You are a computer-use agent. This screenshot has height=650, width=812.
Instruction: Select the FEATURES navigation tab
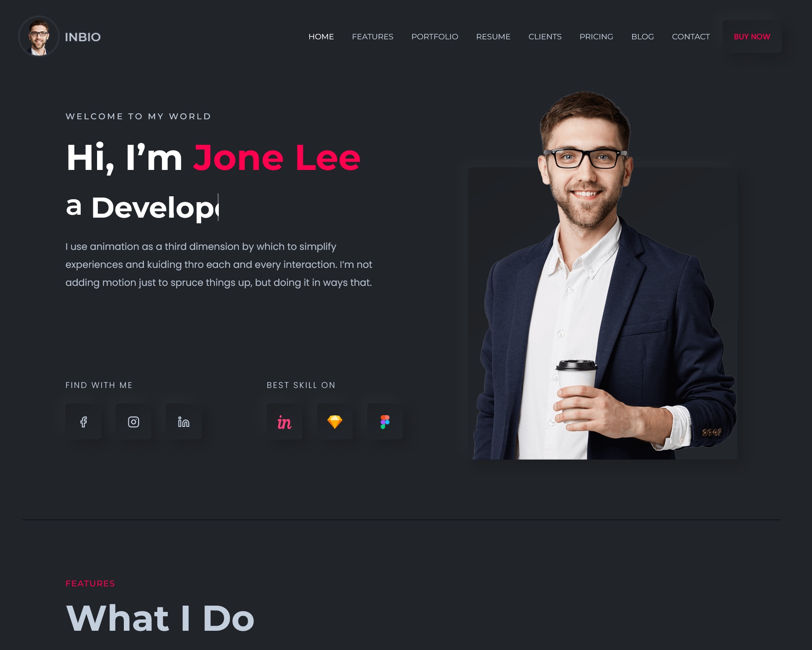[372, 36]
